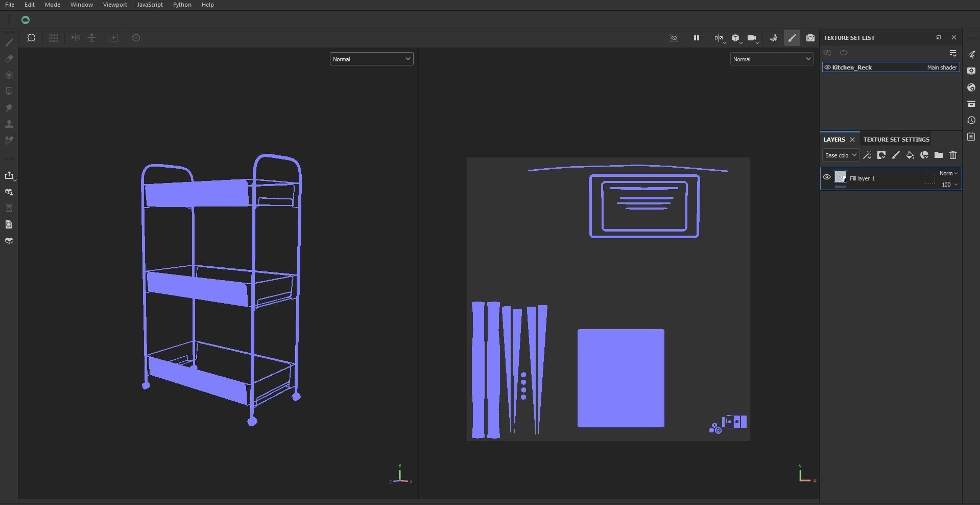980x505 pixels.
Task: Click the resources updater icon
Action: pyautogui.click(x=9, y=192)
